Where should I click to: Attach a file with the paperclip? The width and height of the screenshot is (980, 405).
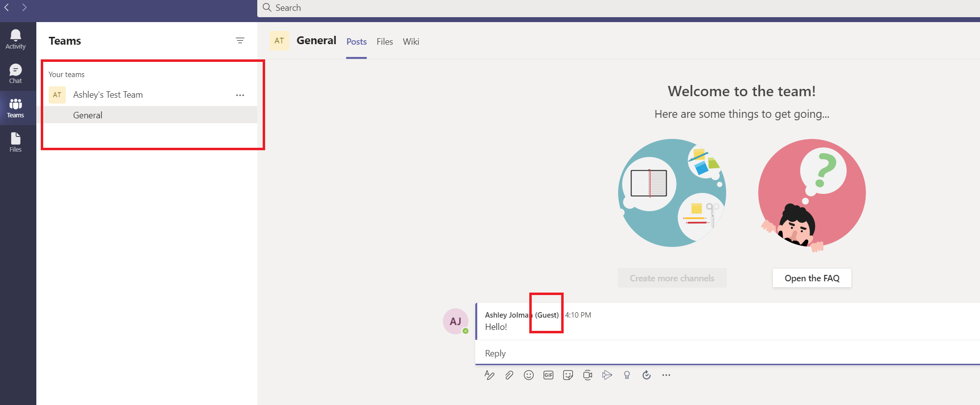509,375
